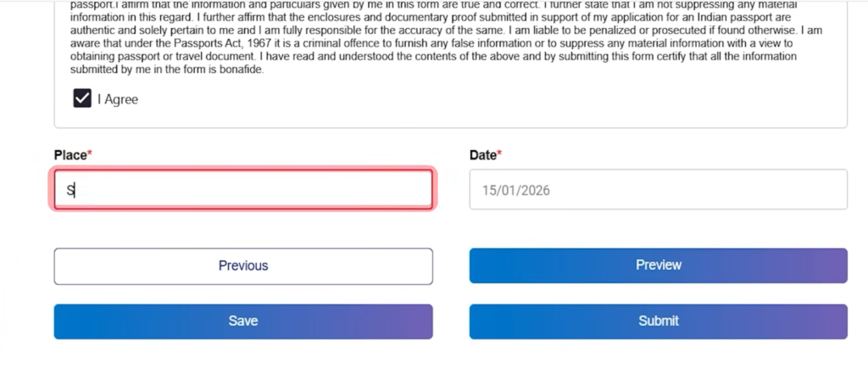Uncheck the ticked declaration agreement box

[82, 98]
